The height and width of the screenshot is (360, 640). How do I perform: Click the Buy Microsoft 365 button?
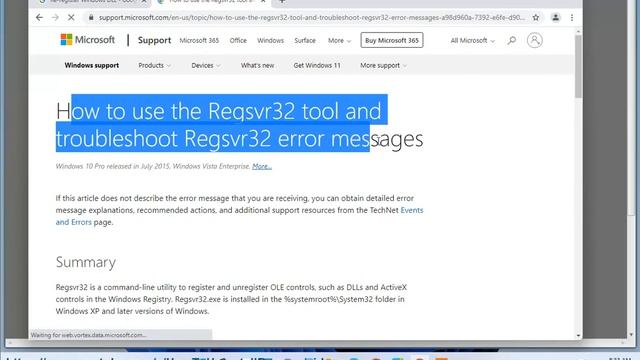coord(392,40)
